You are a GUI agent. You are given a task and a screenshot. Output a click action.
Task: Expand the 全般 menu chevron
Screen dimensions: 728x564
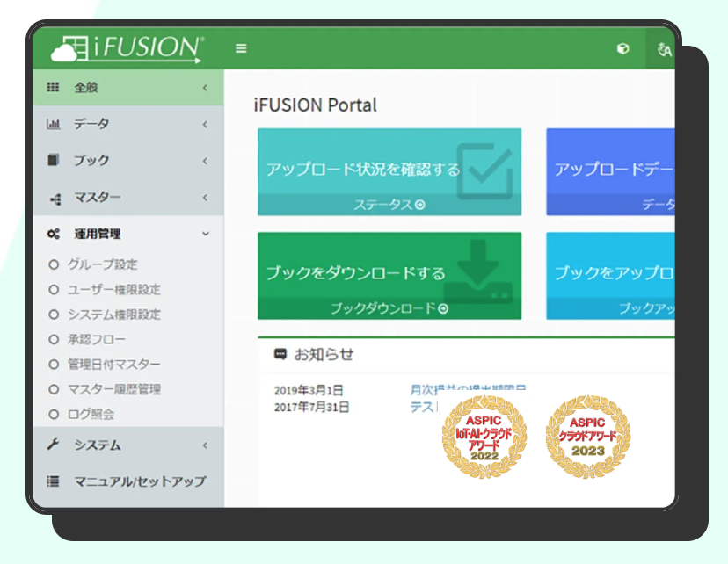(205, 88)
